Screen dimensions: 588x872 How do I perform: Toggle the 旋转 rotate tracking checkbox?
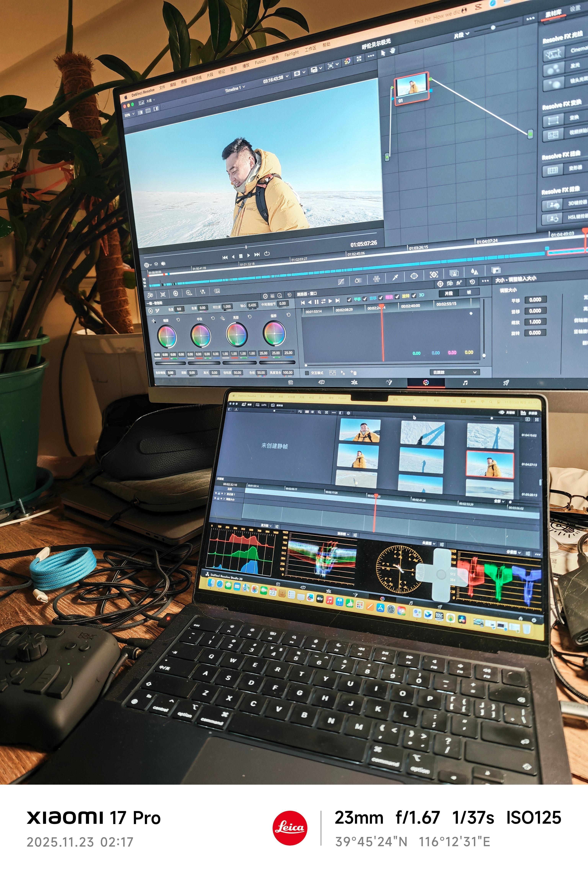(397, 297)
